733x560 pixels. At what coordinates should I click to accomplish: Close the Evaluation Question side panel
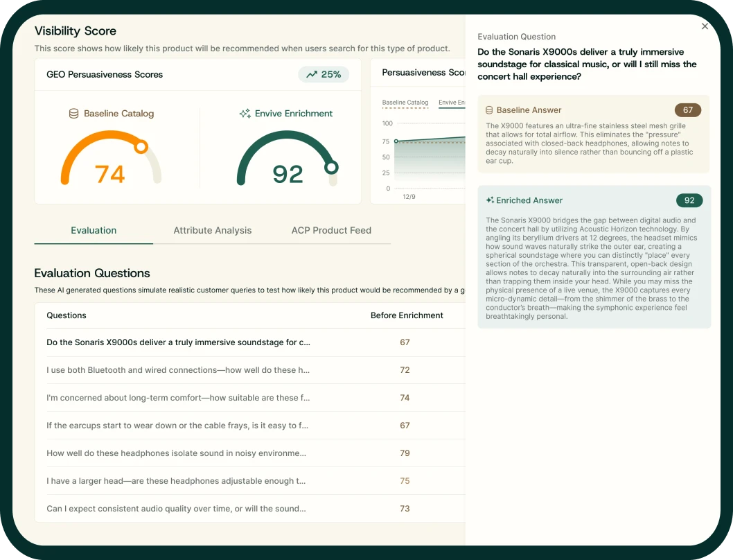pyautogui.click(x=705, y=26)
